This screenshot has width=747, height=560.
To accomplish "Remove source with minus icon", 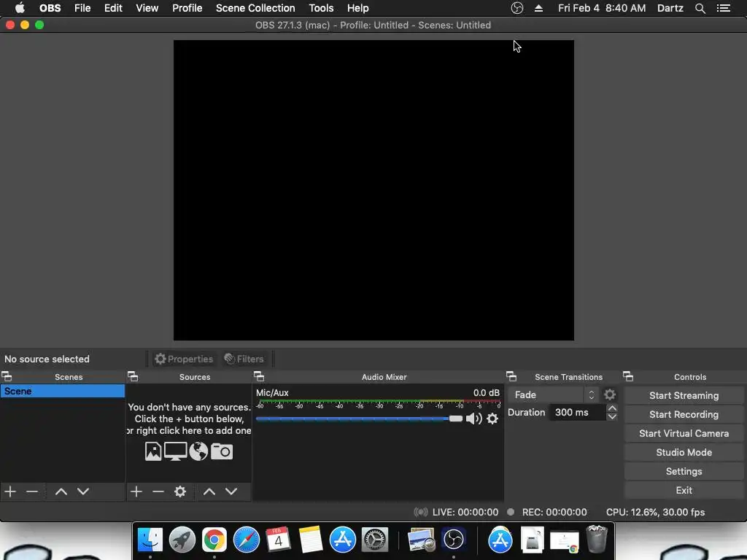I will (158, 491).
